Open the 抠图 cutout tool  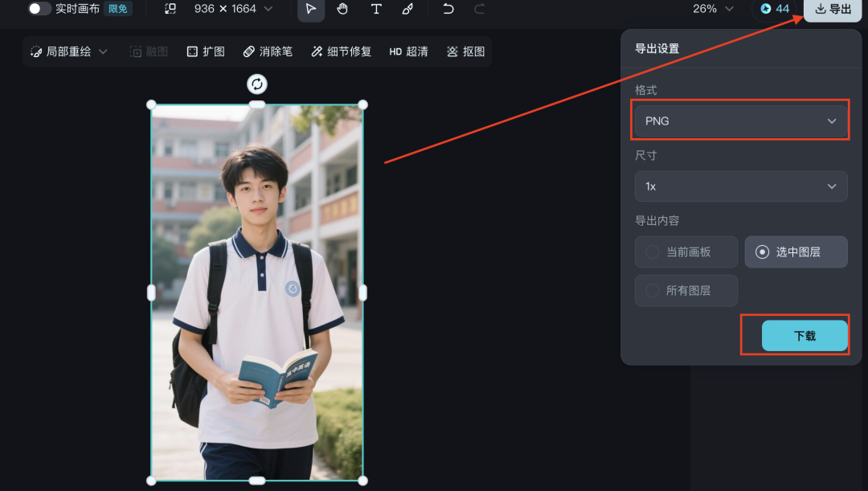tap(465, 51)
